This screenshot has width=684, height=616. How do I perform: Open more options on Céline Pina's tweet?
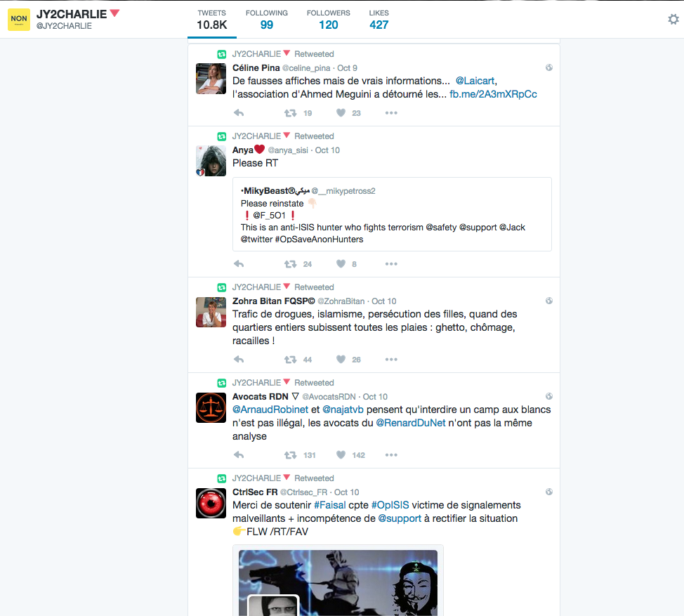point(391,113)
